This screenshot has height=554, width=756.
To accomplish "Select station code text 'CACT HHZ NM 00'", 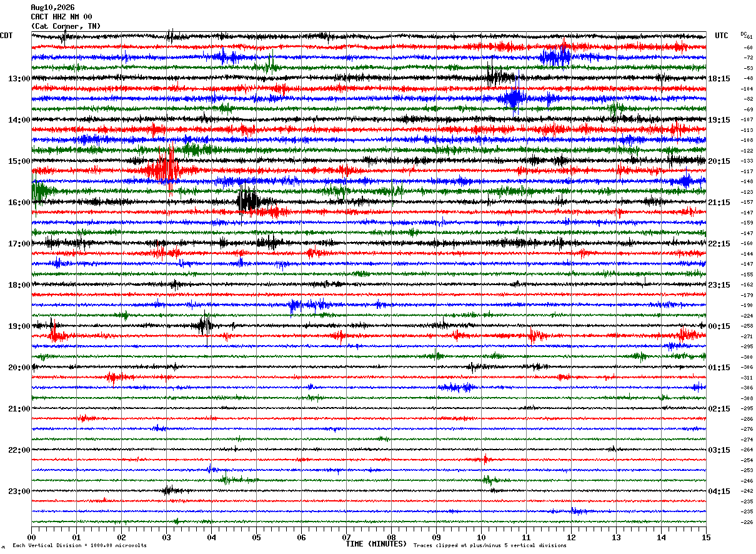I will pyautogui.click(x=61, y=17).
